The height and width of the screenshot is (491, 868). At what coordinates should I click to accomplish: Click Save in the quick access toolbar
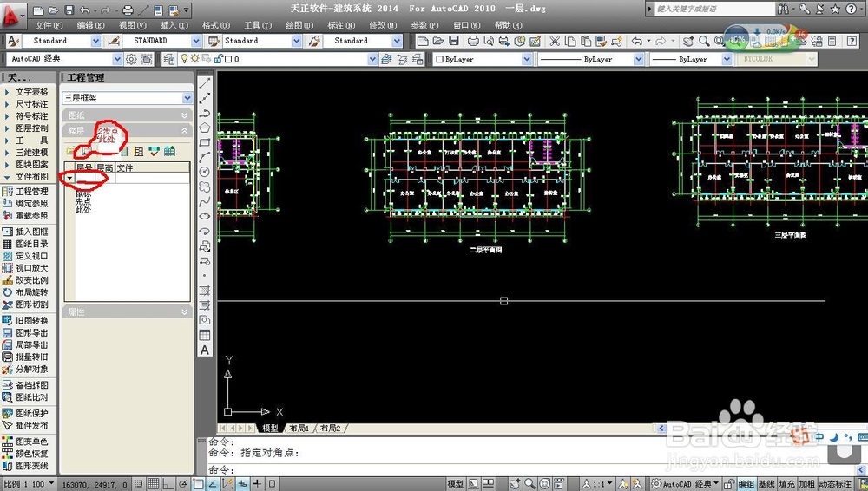[69, 10]
